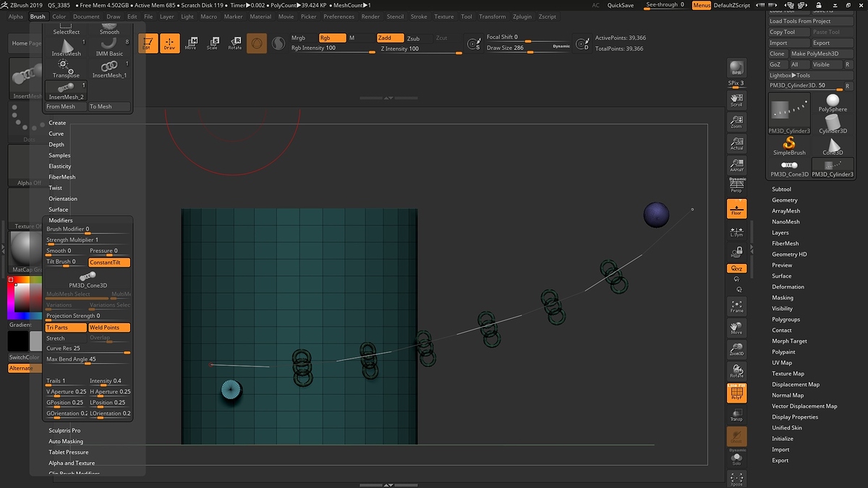Screen dimensions: 868x488
Task: Click the QuickSave button
Action: 621,5
